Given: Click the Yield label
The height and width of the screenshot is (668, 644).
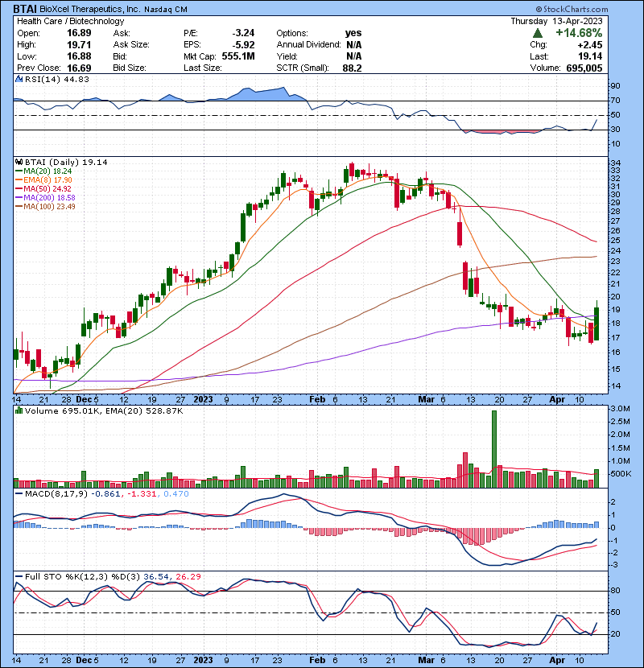Looking at the screenshot, I should (287, 56).
